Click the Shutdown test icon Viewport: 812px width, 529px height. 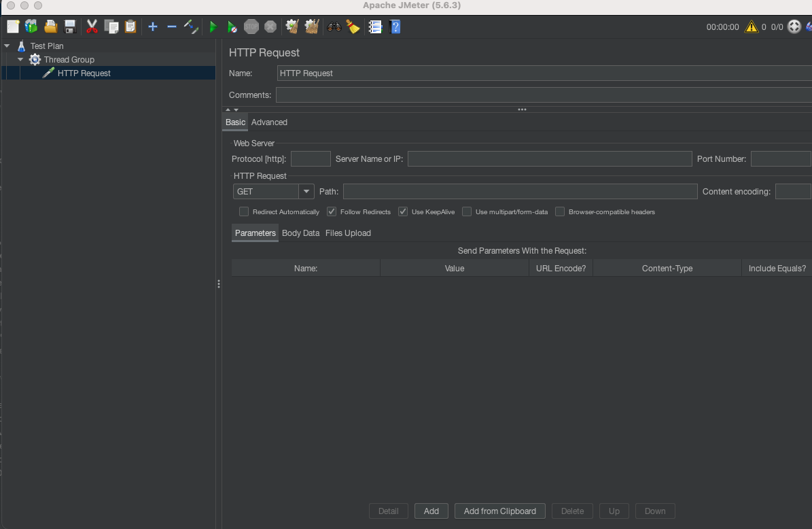270,27
